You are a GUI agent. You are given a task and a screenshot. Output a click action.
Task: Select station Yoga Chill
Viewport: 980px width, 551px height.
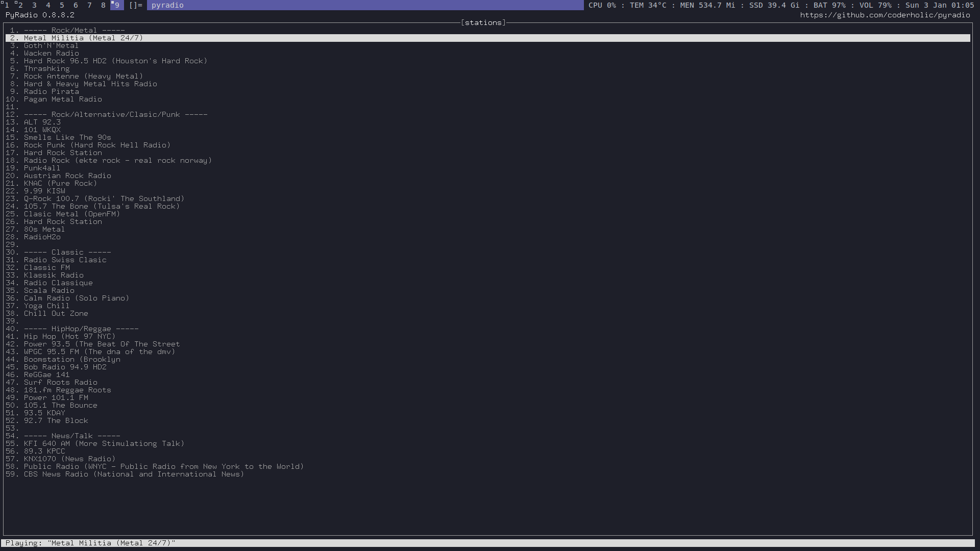click(46, 306)
